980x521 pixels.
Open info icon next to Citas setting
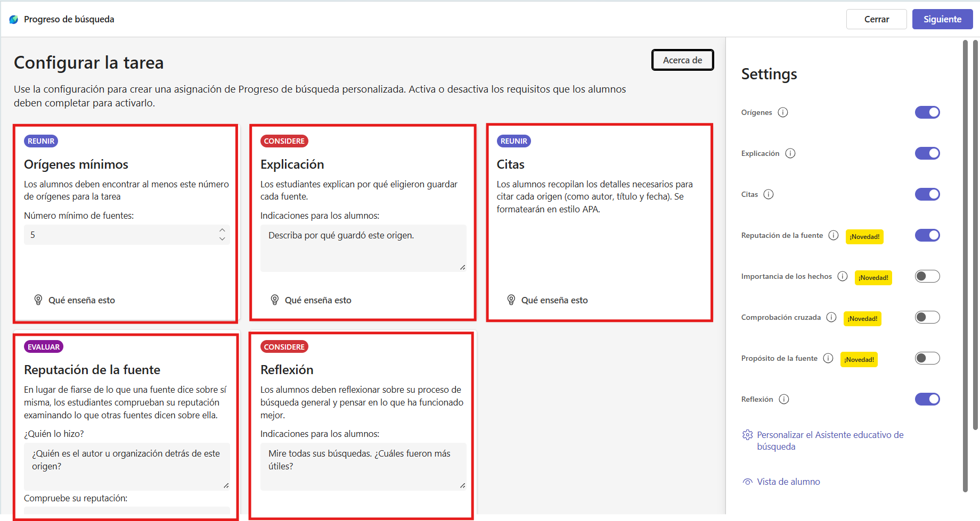pos(769,194)
